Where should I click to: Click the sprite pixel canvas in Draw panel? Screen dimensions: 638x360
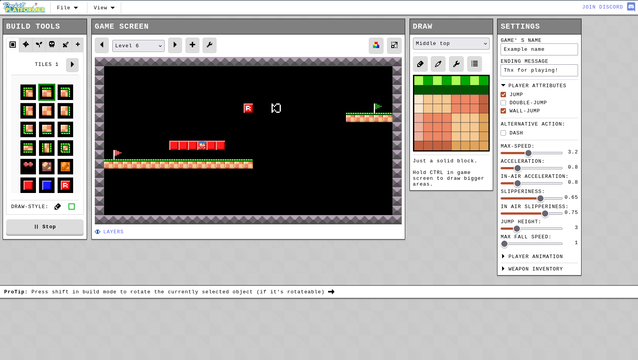coord(451,113)
